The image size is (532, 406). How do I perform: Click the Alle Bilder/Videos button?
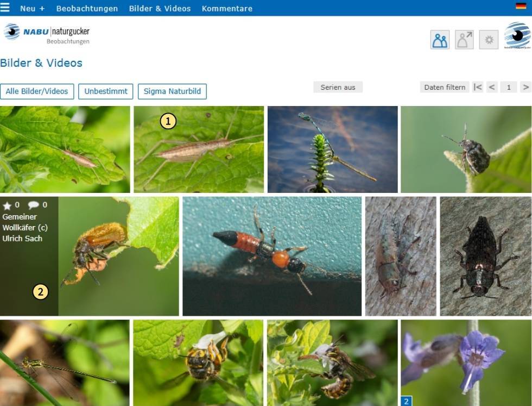(37, 91)
